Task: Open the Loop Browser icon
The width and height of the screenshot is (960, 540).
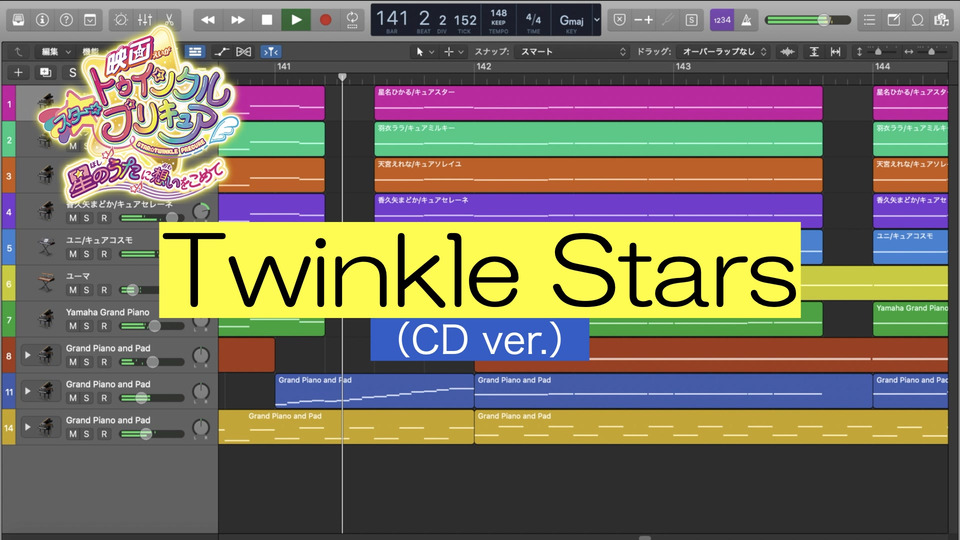Action: (x=917, y=20)
